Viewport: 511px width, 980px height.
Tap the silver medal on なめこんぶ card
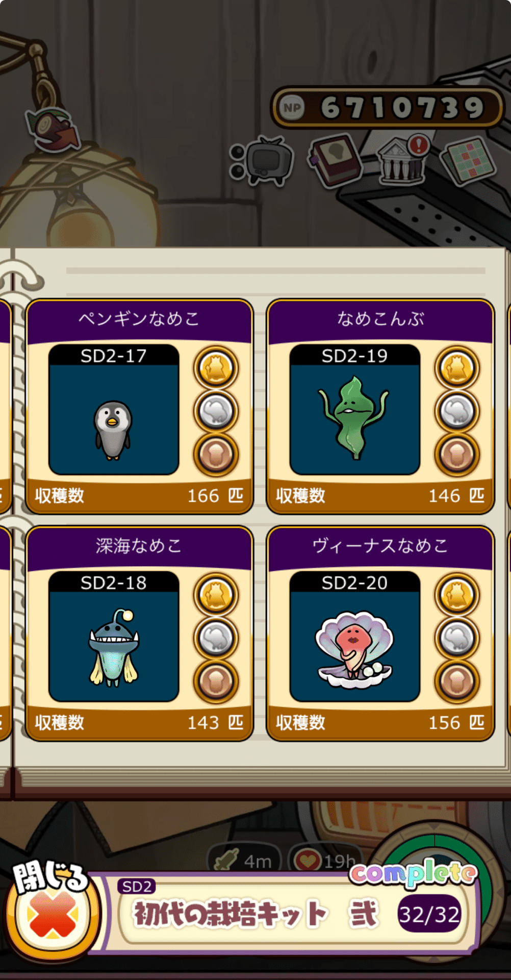457,411
